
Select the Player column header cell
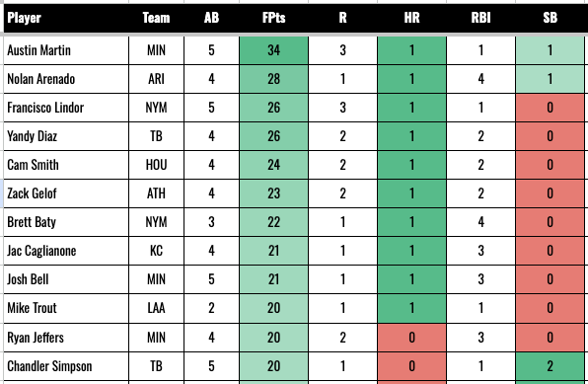click(x=66, y=18)
